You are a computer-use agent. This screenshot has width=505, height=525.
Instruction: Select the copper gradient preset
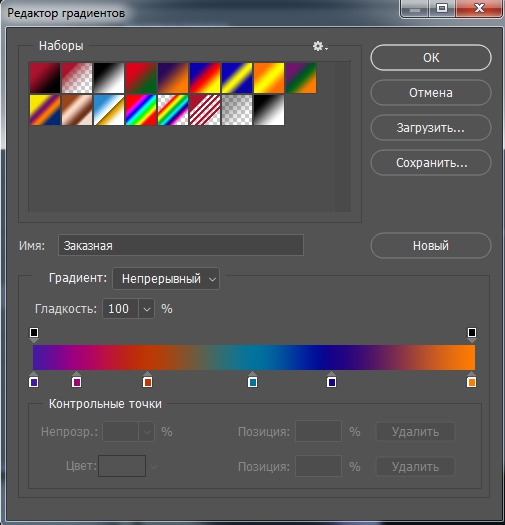point(77,110)
